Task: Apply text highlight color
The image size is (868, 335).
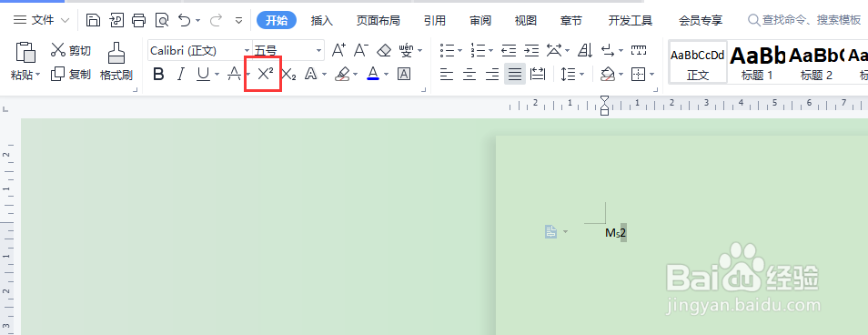Action: [342, 74]
